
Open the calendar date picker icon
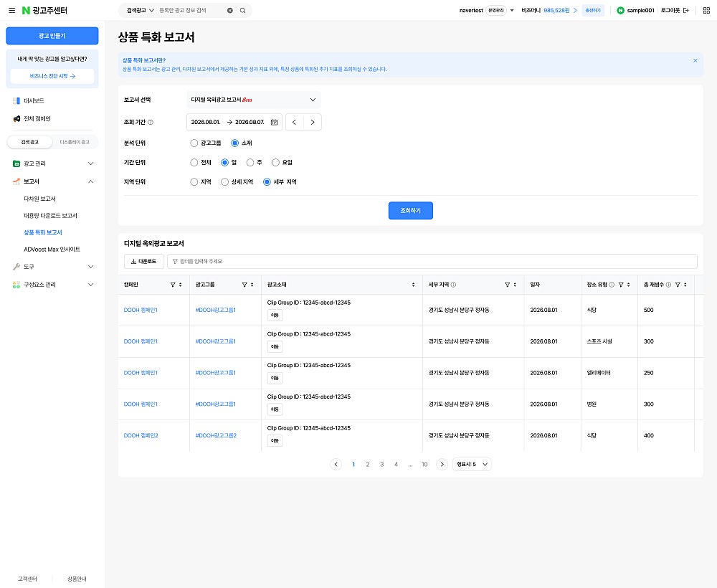pos(274,122)
